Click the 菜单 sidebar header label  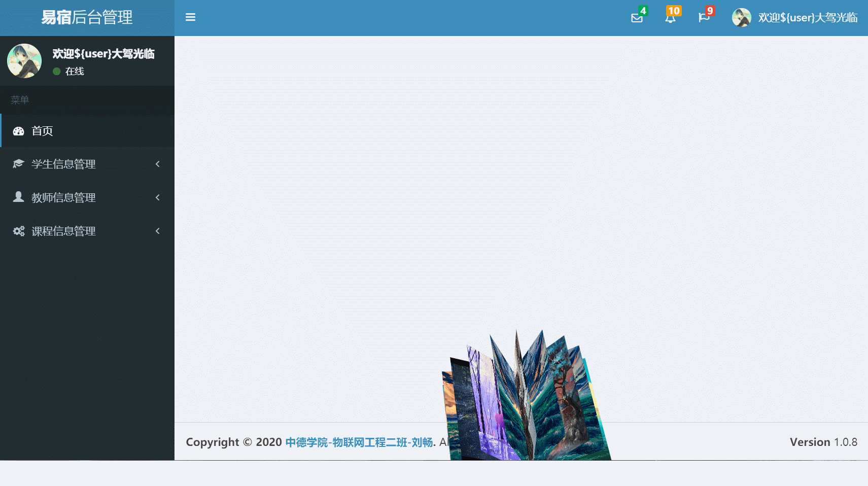coord(20,100)
